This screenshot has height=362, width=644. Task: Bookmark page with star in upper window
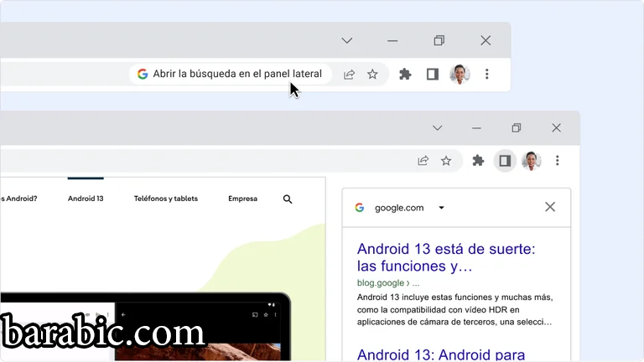[x=372, y=74]
